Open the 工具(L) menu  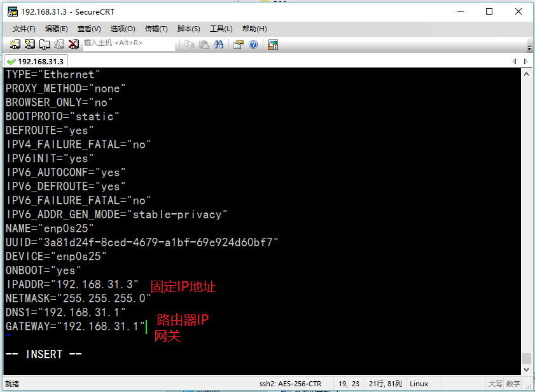pyautogui.click(x=221, y=29)
